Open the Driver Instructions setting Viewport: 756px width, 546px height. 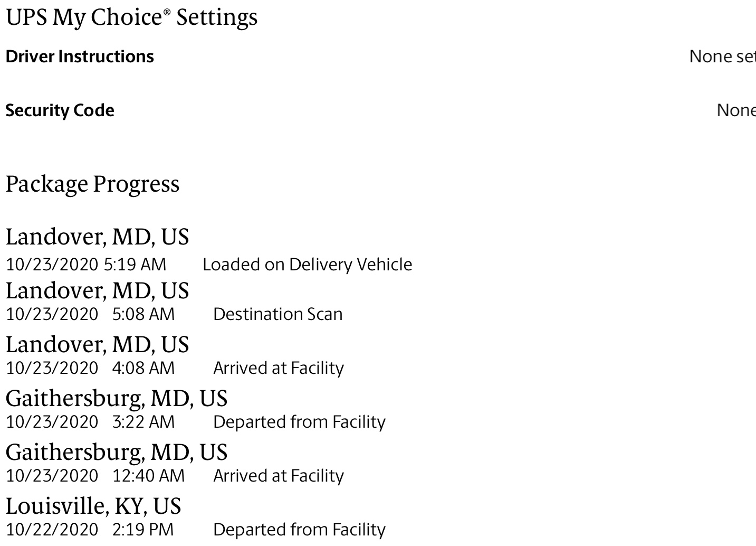point(80,57)
